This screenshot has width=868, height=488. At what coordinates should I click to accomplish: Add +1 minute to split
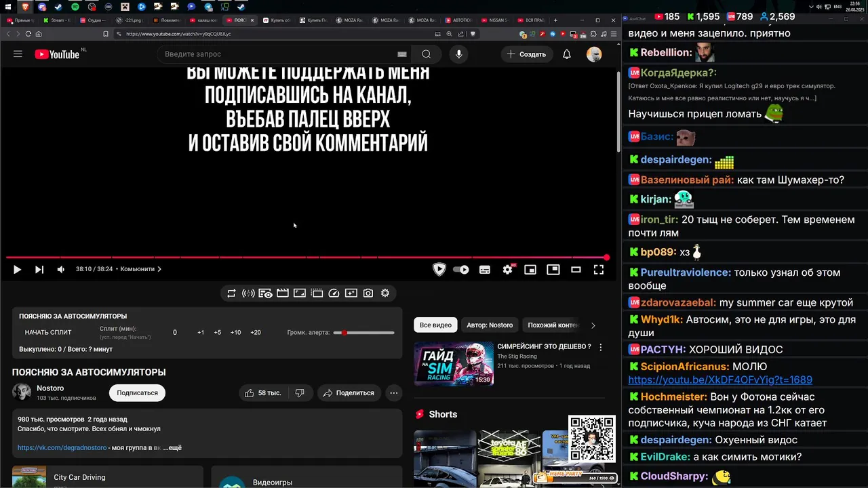click(x=201, y=332)
